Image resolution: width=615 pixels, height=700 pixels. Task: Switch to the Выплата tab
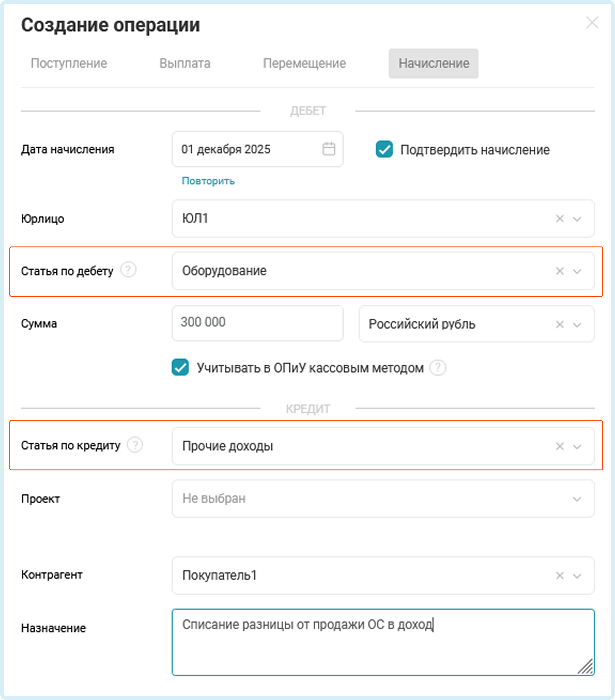pos(185,63)
